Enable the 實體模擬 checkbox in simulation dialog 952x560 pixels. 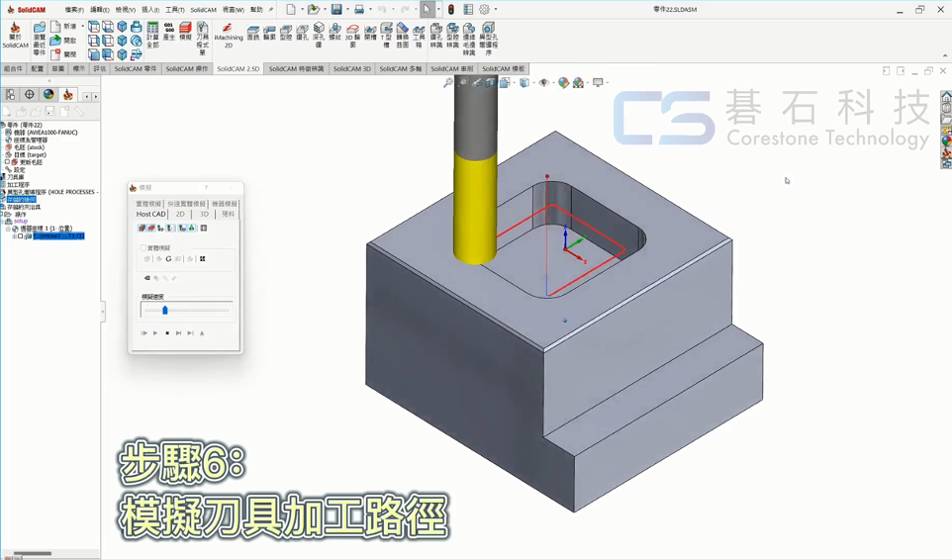point(143,248)
